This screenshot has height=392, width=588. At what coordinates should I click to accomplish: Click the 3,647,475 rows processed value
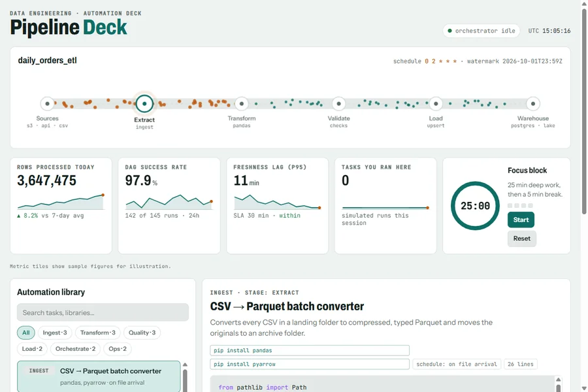[x=46, y=181]
